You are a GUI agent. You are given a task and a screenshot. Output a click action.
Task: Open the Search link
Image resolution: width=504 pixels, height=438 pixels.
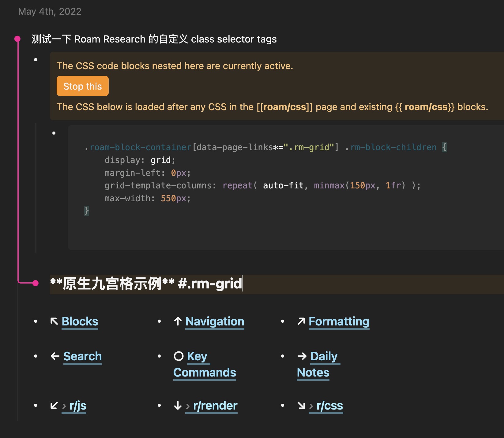click(82, 356)
